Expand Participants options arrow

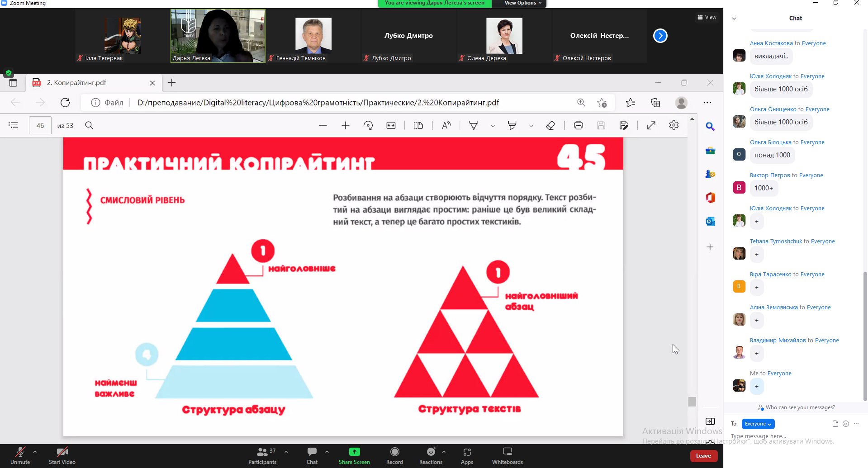(286, 451)
